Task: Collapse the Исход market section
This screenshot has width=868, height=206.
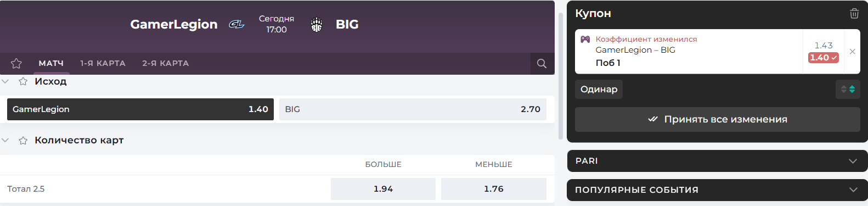Action: [x=5, y=81]
